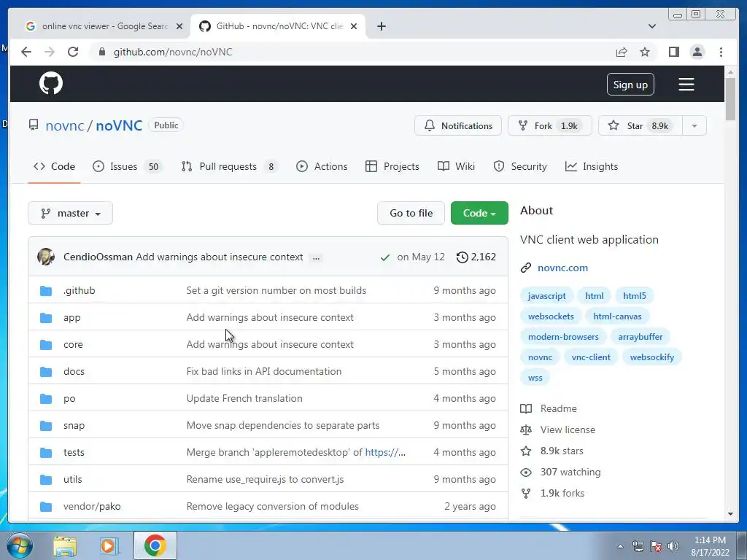Click the Fork 1.9k button

(x=550, y=125)
